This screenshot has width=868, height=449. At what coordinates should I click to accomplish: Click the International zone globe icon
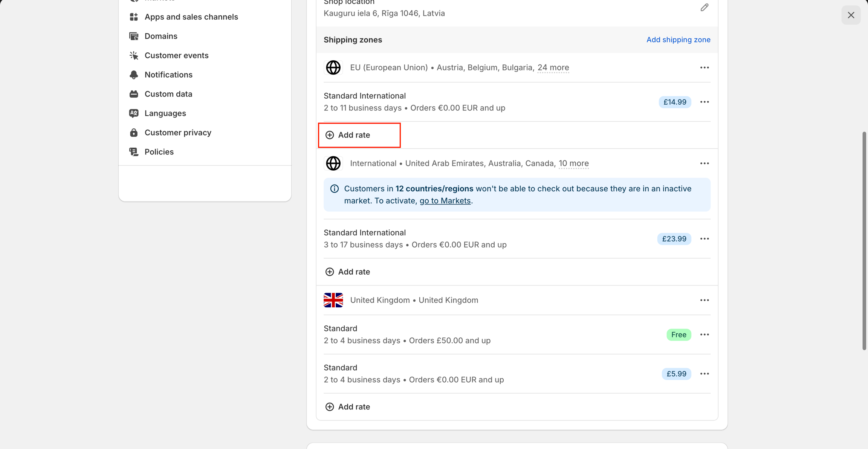(333, 163)
